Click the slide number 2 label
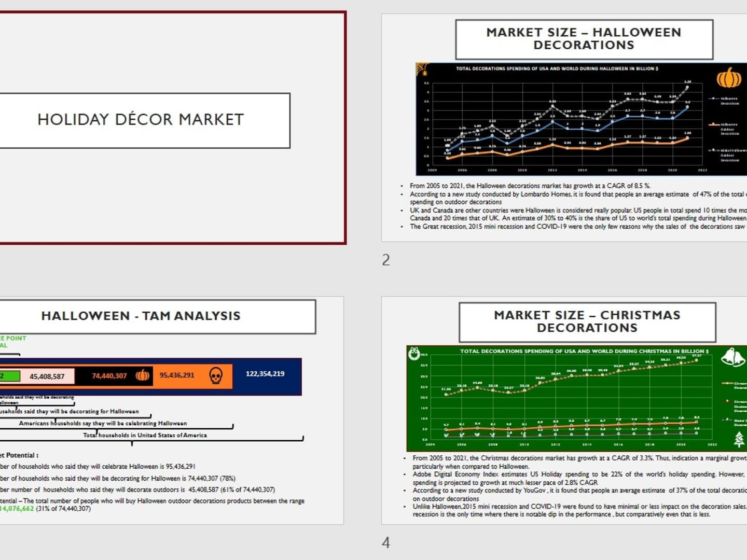Image resolution: width=747 pixels, height=560 pixels. [x=386, y=260]
